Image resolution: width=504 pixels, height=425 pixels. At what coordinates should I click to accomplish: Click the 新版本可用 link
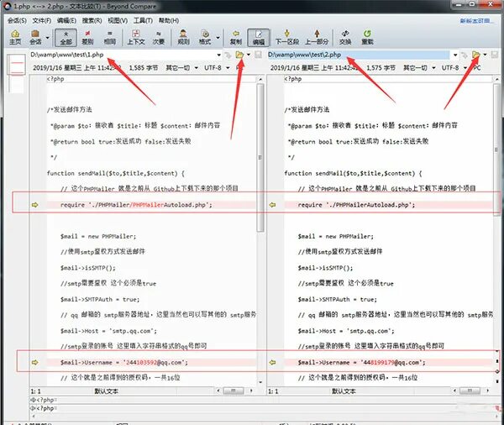point(476,21)
